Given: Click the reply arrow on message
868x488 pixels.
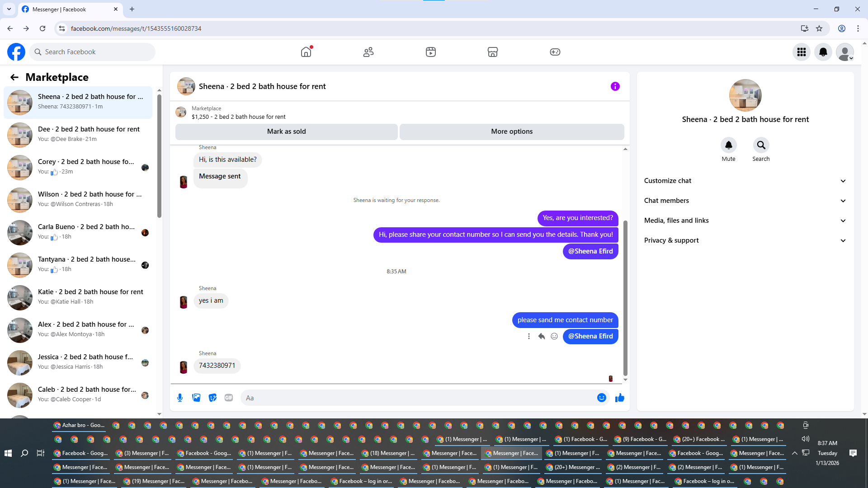Looking at the screenshot, I should [x=542, y=336].
